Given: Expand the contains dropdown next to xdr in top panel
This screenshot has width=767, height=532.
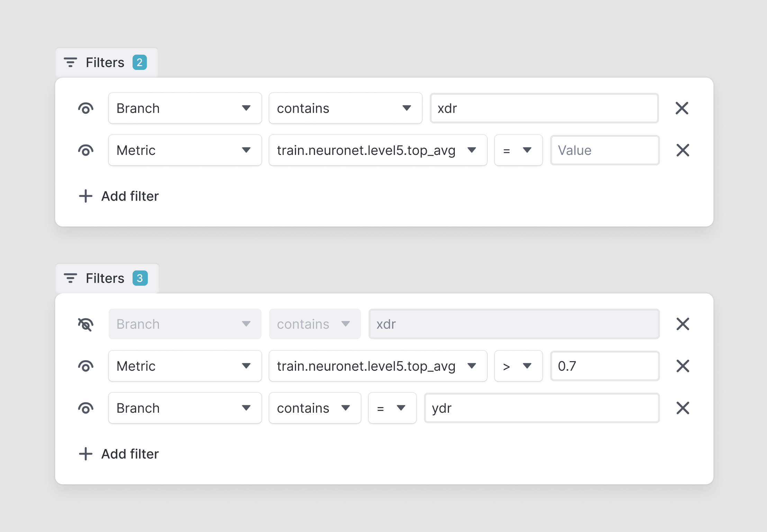Looking at the screenshot, I should 345,108.
